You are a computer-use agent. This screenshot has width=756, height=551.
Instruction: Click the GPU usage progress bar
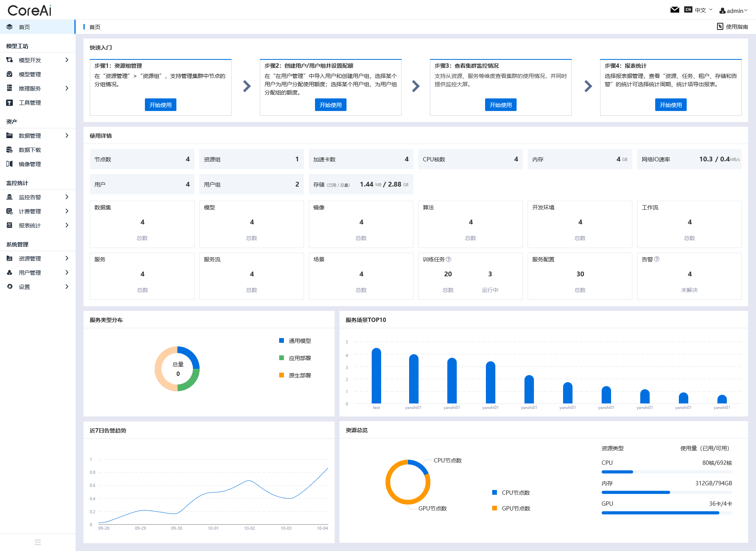tap(666, 513)
